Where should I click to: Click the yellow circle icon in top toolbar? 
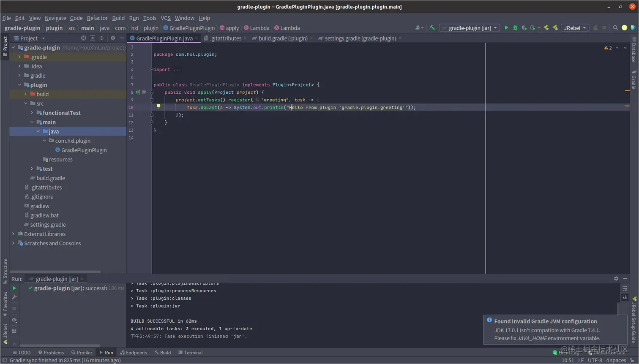point(624,28)
